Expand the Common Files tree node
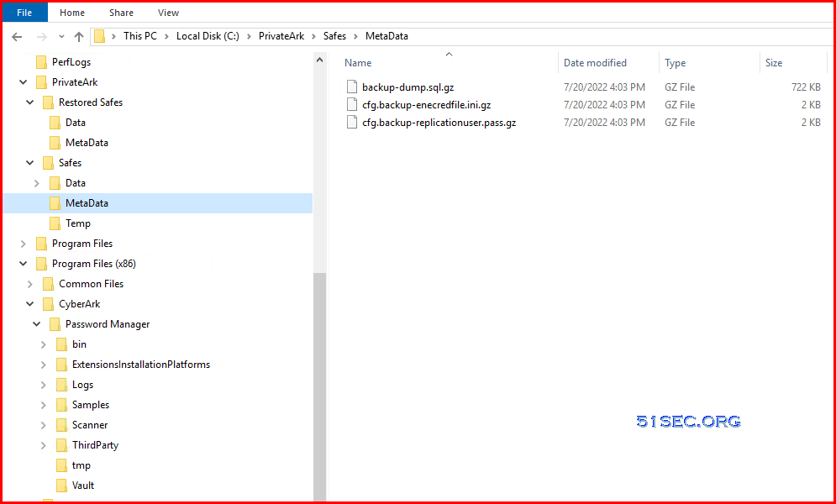836x504 pixels. 30,284
